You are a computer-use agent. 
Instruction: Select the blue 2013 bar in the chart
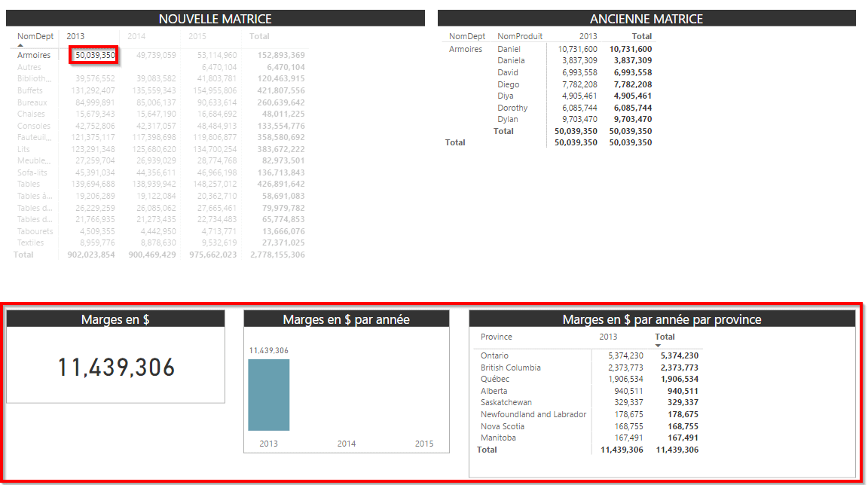(268, 394)
